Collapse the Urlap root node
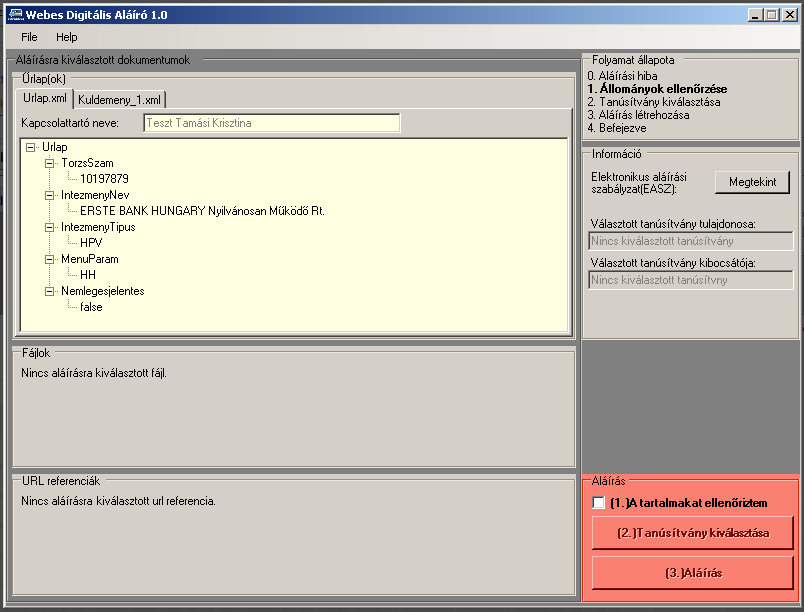 coord(31,147)
